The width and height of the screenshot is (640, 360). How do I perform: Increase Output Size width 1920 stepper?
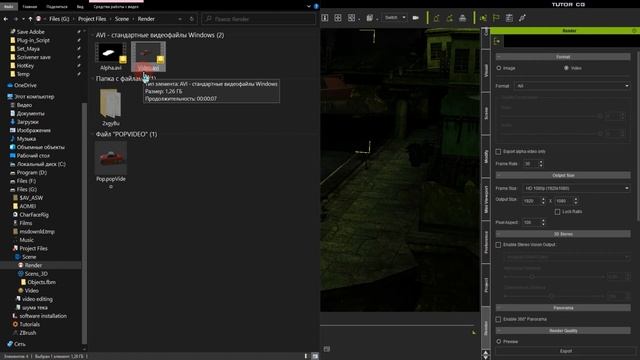(543, 199)
